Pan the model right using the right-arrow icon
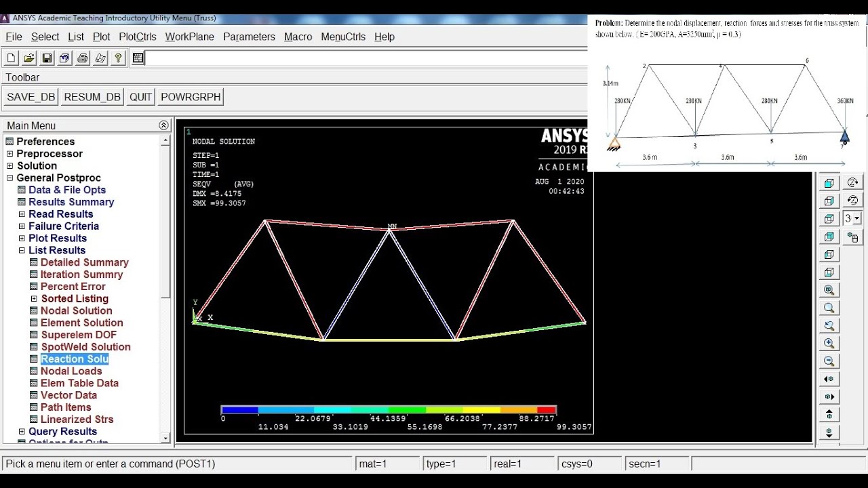 829,396
